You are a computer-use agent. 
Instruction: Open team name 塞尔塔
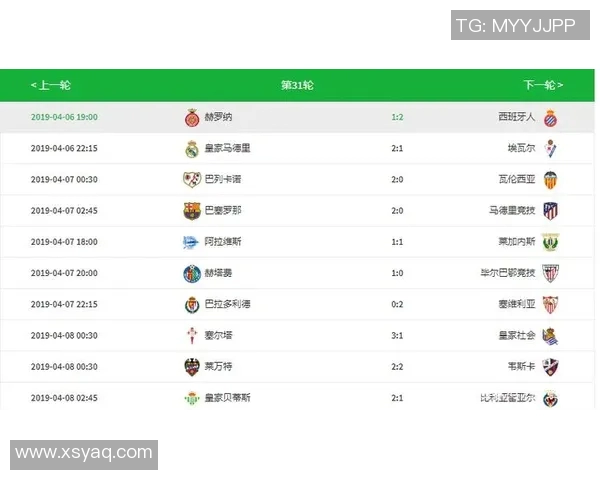(x=218, y=335)
